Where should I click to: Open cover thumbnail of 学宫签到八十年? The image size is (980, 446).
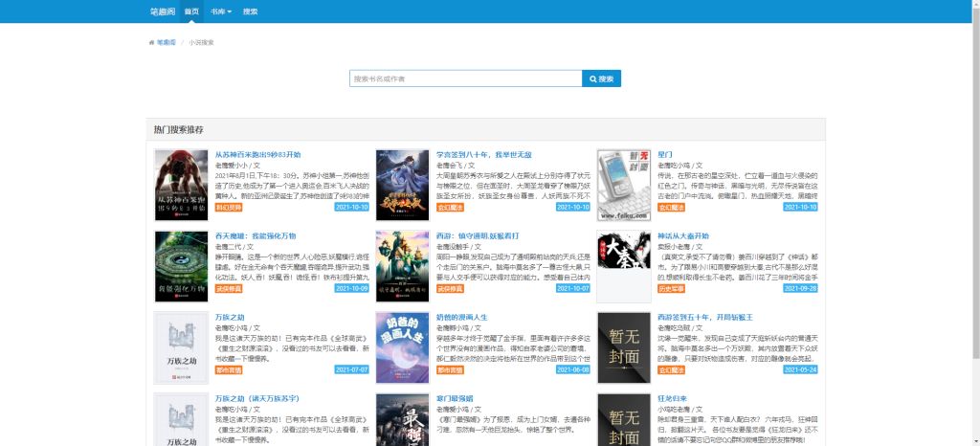403,185
